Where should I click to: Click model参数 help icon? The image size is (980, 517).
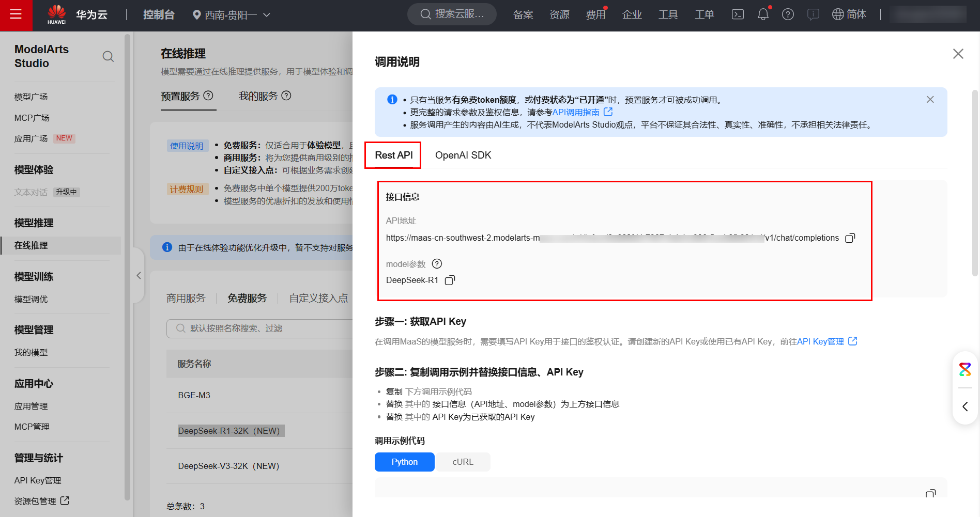pos(437,264)
